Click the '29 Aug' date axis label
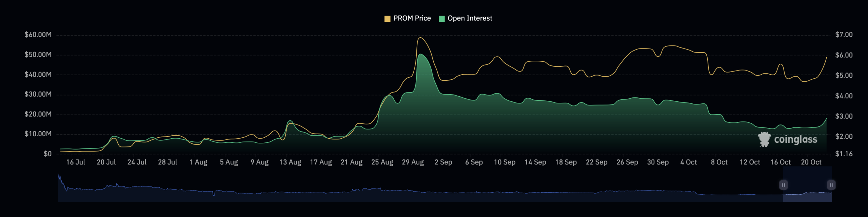This screenshot has height=217, width=868. (x=413, y=162)
